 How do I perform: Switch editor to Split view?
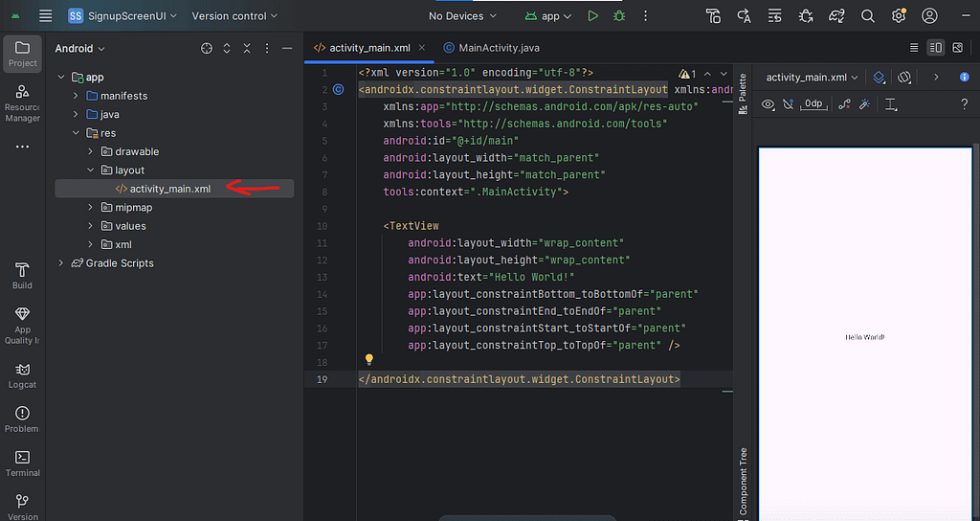pyautogui.click(x=936, y=48)
